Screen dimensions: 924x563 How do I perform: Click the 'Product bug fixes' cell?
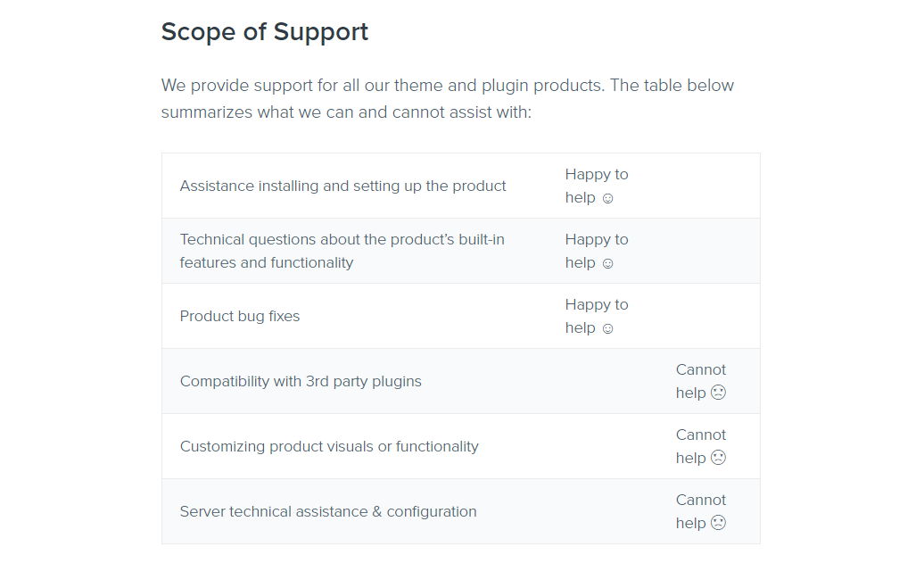pyautogui.click(x=240, y=316)
